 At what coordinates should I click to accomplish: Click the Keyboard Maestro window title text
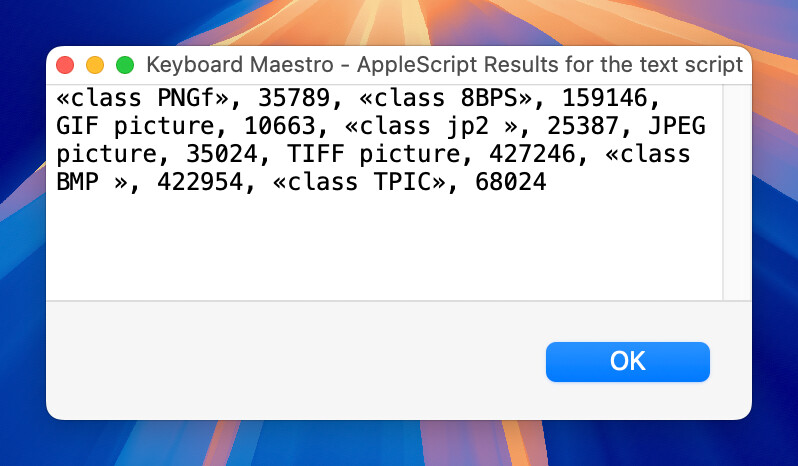444,65
